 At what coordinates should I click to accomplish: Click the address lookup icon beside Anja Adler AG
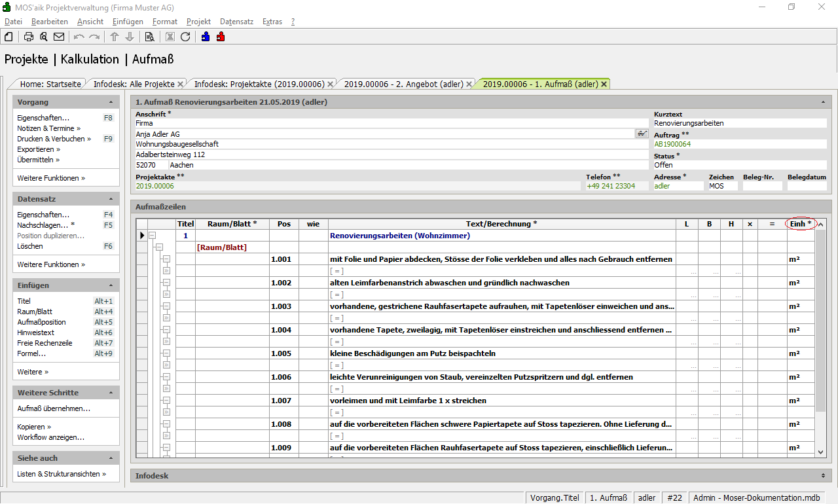point(642,134)
